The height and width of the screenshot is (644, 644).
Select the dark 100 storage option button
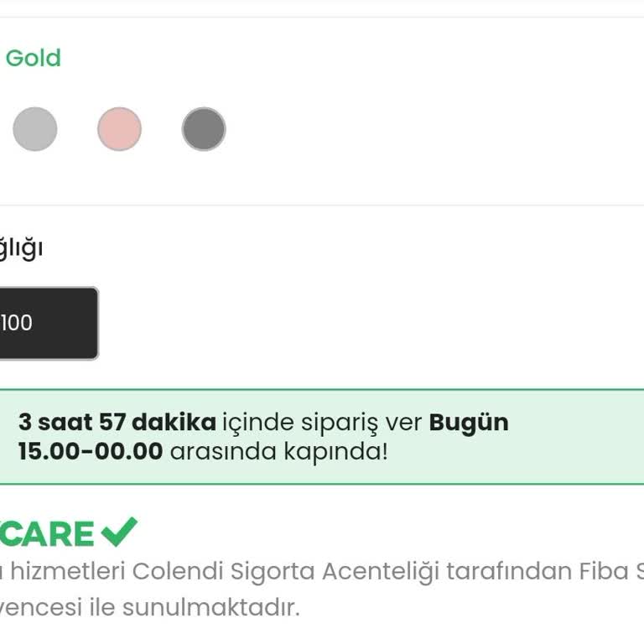(x=46, y=323)
